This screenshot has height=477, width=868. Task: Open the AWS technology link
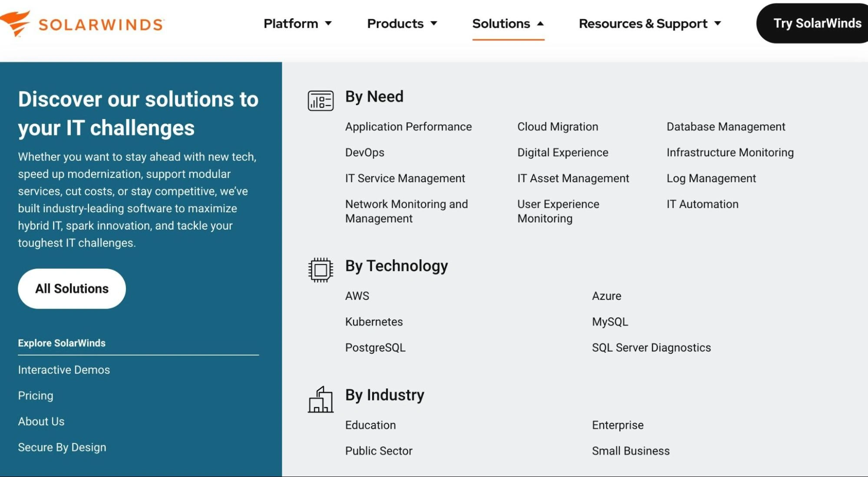pyautogui.click(x=357, y=296)
